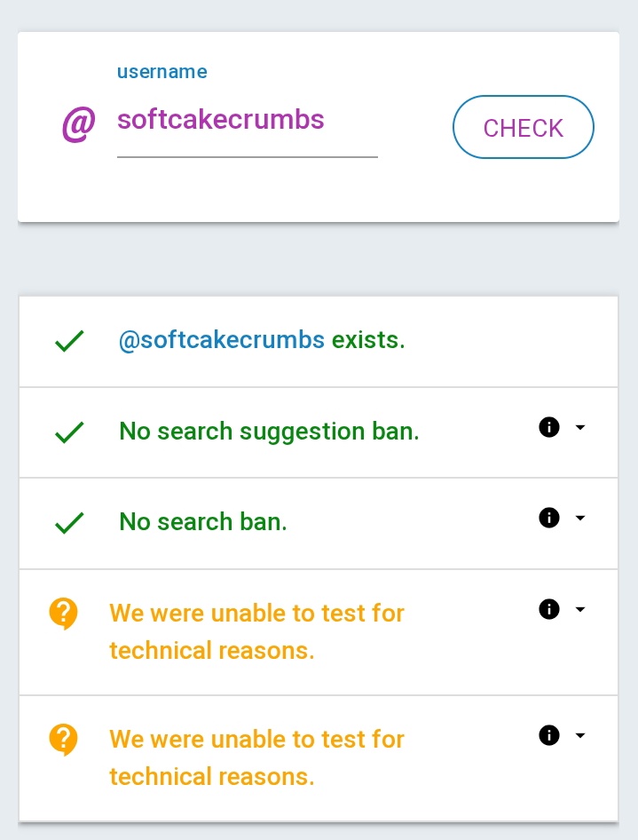This screenshot has height=840, width=638.
Task: Select the No search ban result text
Action: click(203, 521)
